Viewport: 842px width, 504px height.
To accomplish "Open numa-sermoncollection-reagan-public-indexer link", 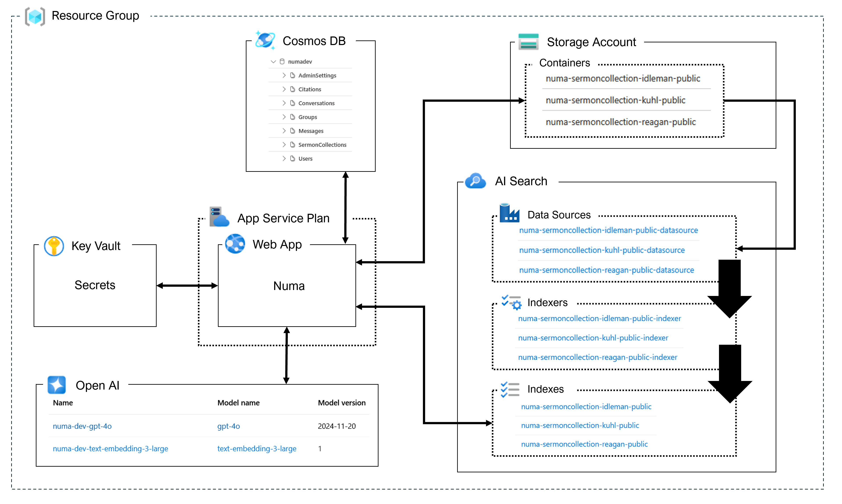I will coord(598,357).
